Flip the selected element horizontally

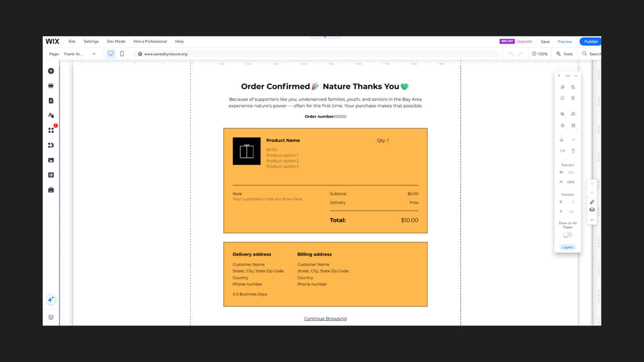coord(562,151)
